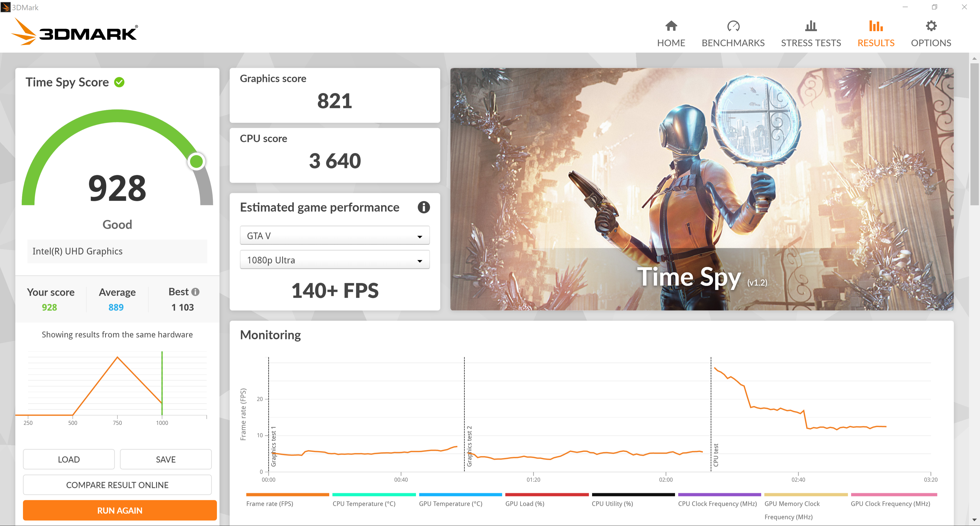Viewport: 980px width, 526px height.
Task: Click the info icon beside Best score
Action: (195, 292)
